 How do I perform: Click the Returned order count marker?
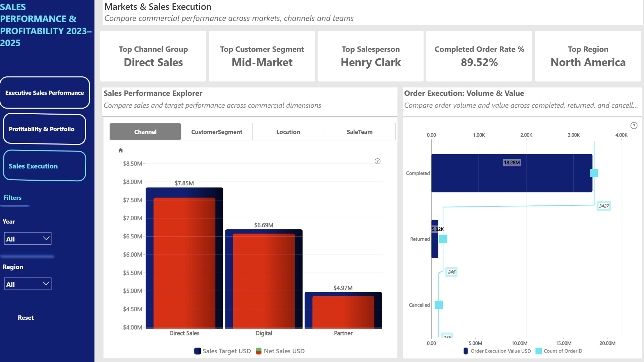point(443,239)
